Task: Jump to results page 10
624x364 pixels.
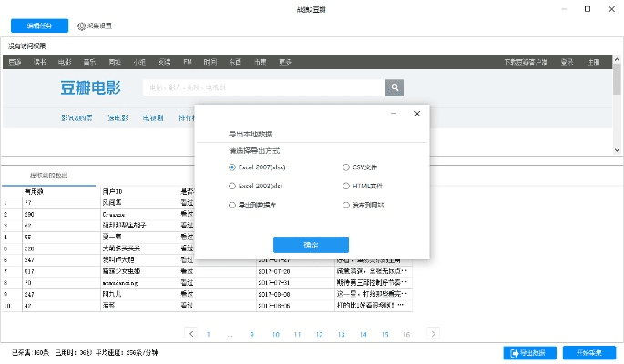Action: pos(276,335)
